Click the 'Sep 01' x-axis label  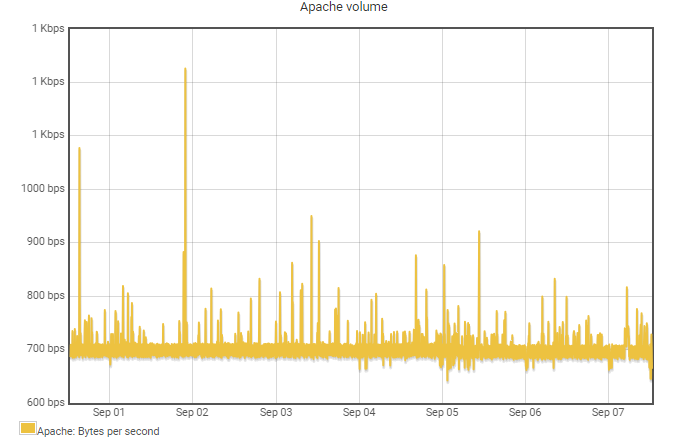click(109, 412)
